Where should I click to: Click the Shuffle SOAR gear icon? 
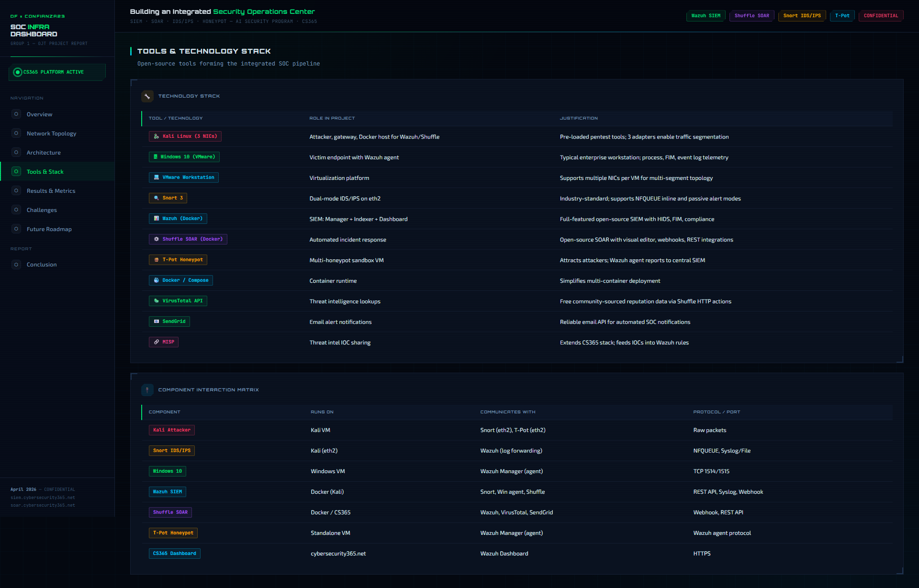(156, 239)
